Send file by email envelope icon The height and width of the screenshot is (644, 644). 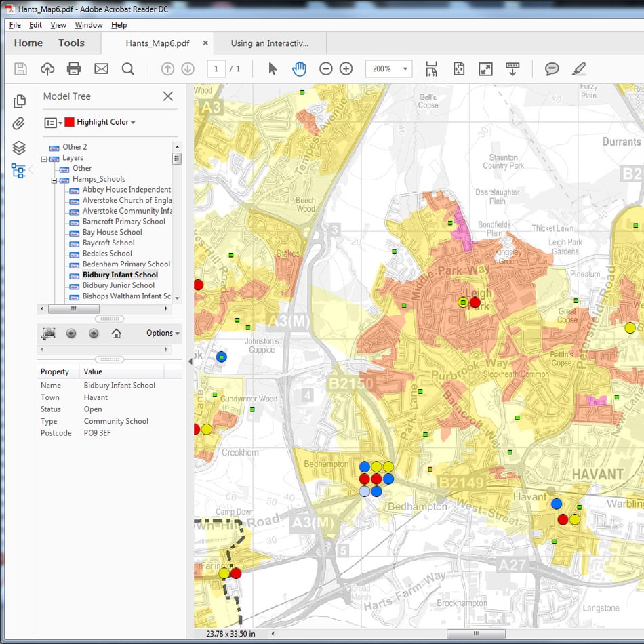(101, 68)
